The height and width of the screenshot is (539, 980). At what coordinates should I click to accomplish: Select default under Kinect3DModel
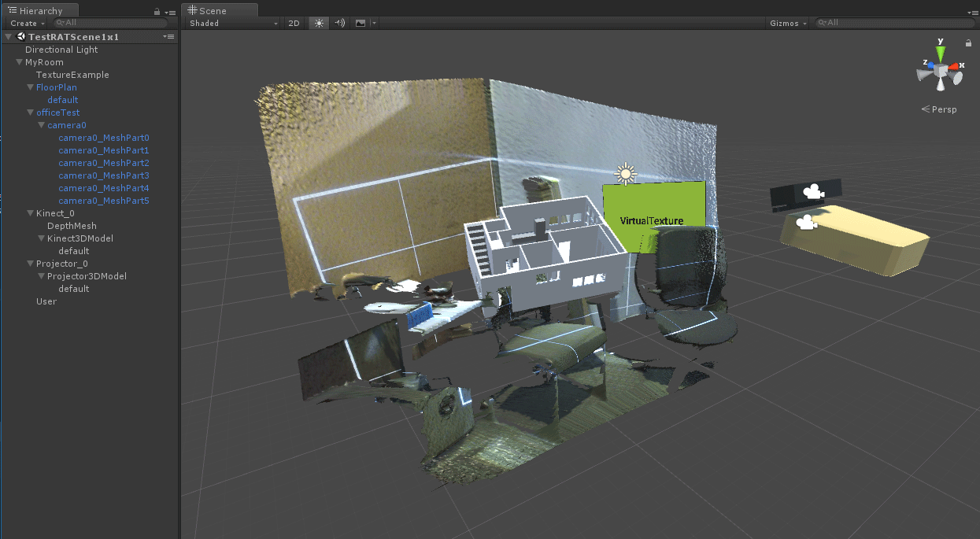pos(74,251)
